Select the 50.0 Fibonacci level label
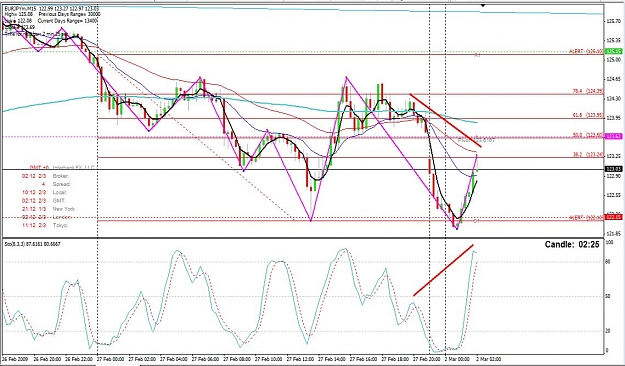Image resolution: width=625 pixels, height=366 pixels. click(x=588, y=135)
